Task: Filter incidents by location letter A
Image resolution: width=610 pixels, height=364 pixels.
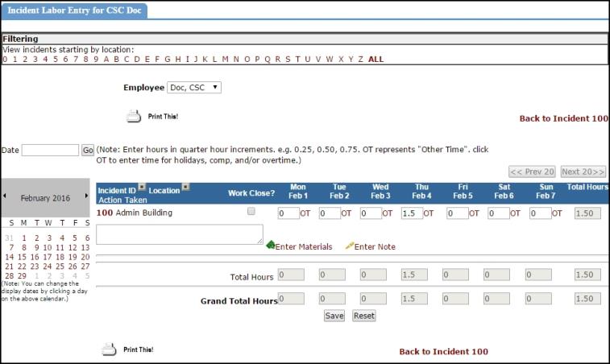Action: point(106,60)
